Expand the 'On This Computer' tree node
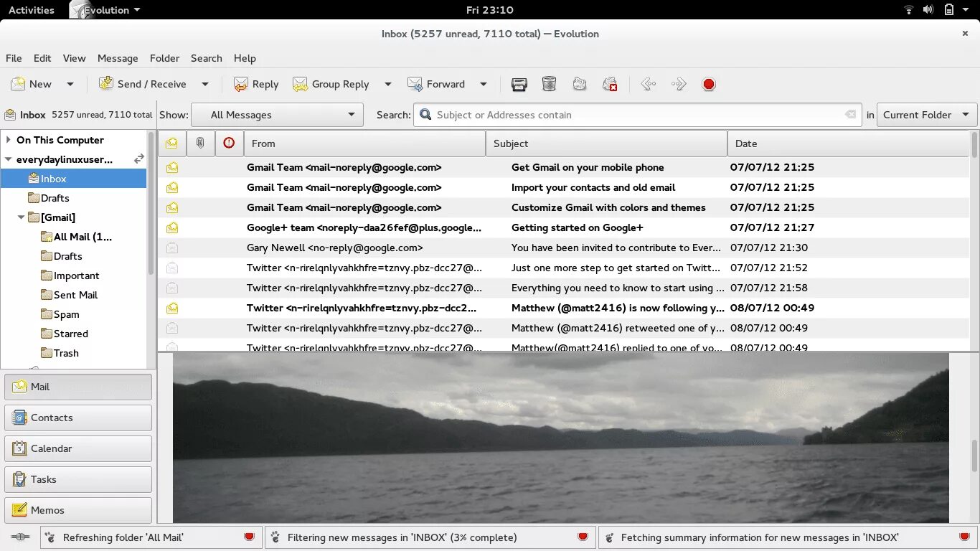Image resolution: width=980 pixels, height=551 pixels. point(8,140)
